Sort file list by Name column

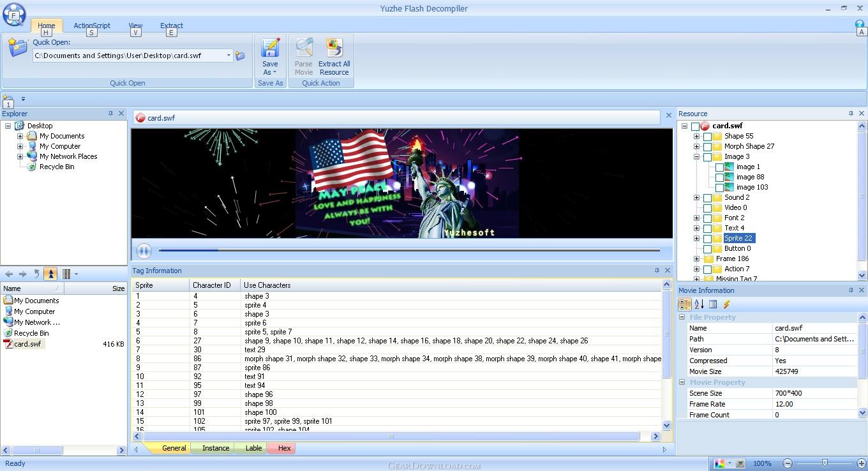[x=32, y=288]
